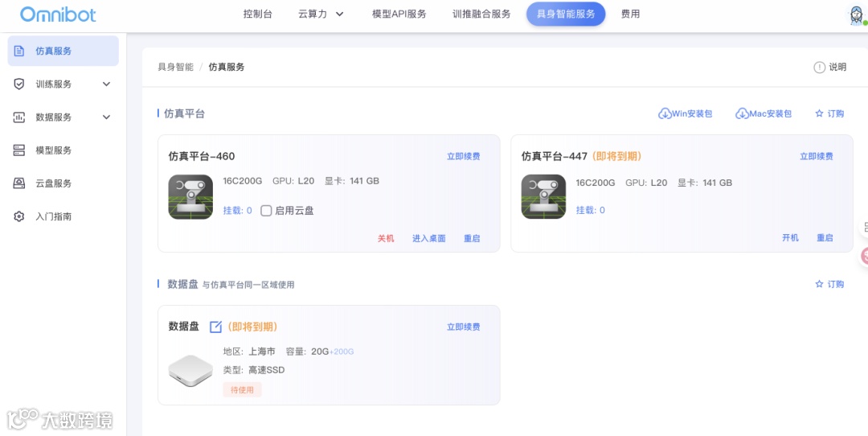
Task: Click 立即续费 for 仿真平台-447
Action: coord(817,157)
